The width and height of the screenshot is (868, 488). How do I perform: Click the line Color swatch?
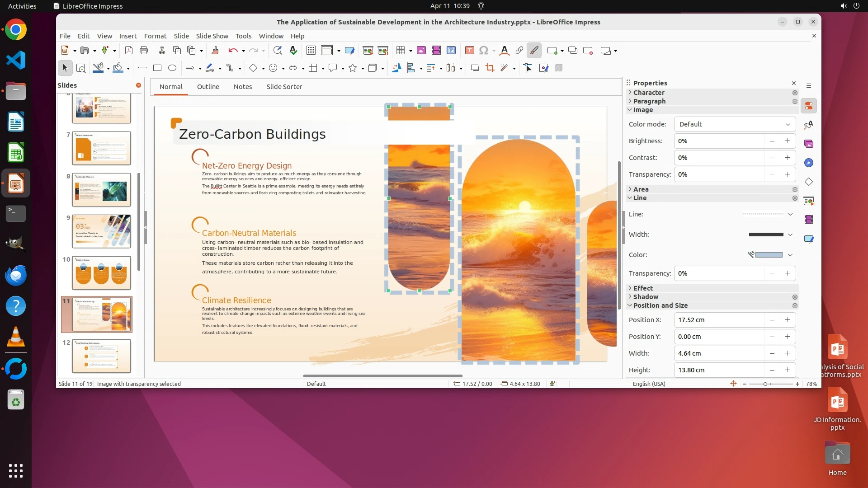pos(768,255)
